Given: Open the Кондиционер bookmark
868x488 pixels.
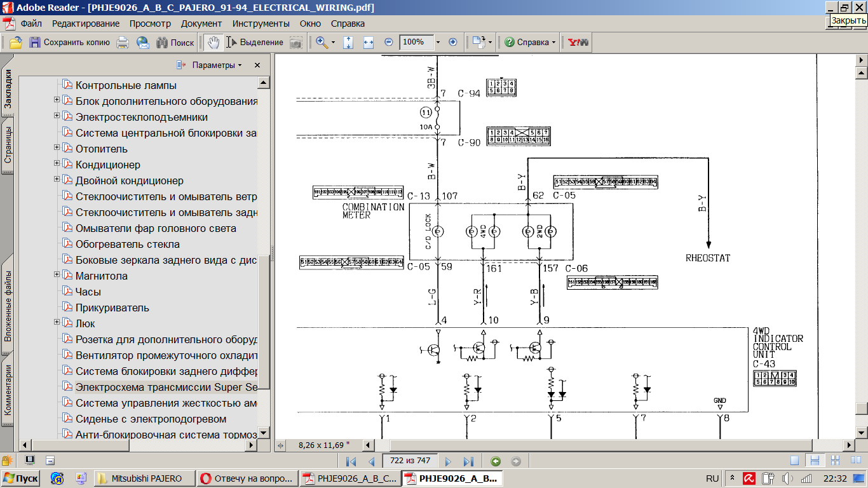Looking at the screenshot, I should (x=107, y=165).
